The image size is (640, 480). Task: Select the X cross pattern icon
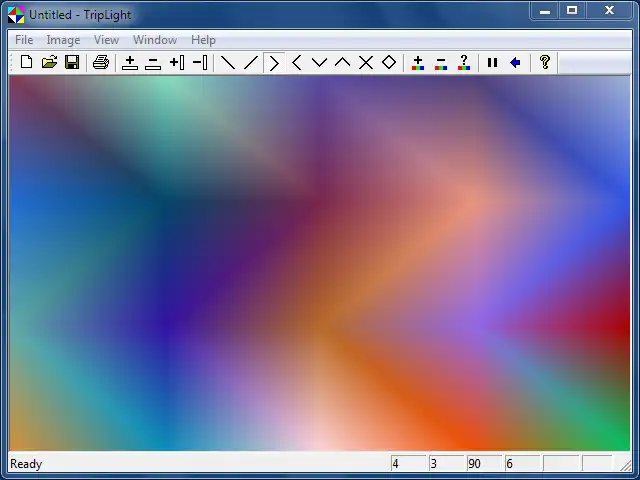366,62
